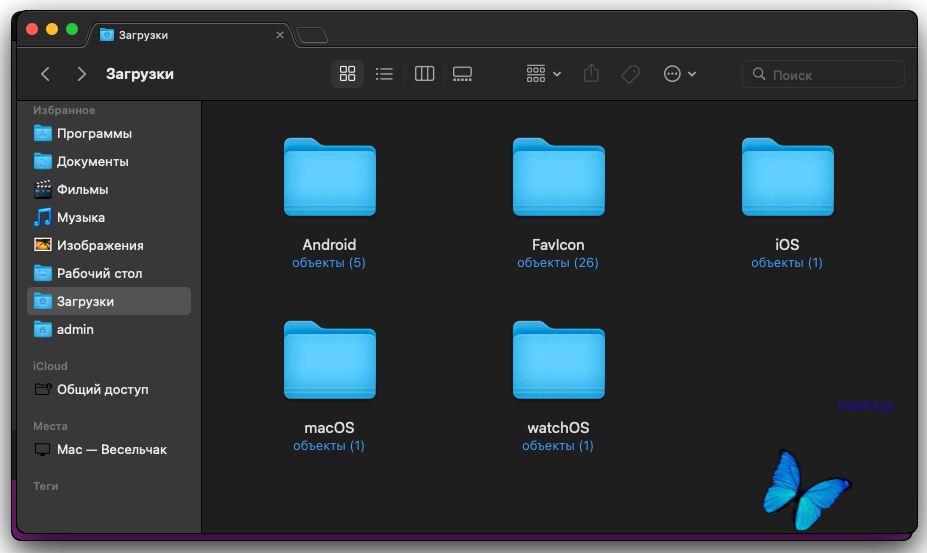Viewport: 927px width, 553px height.
Task: Open Программы in the sidebar
Action: [109, 134]
